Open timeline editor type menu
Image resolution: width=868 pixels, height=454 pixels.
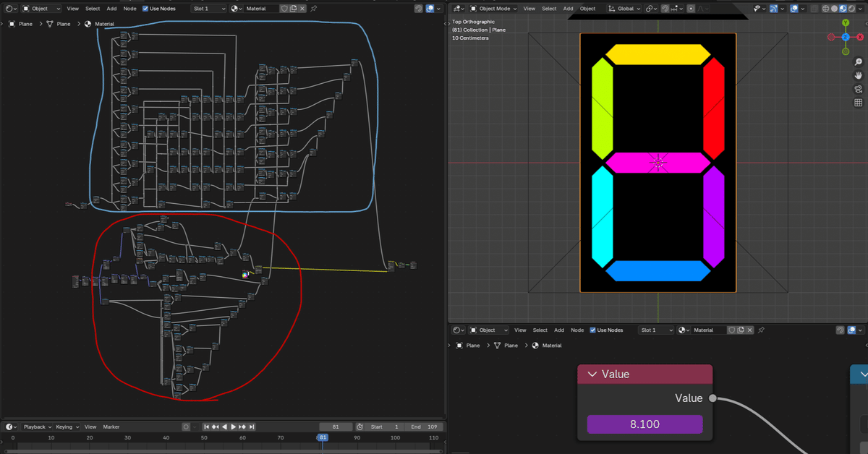(x=11, y=427)
